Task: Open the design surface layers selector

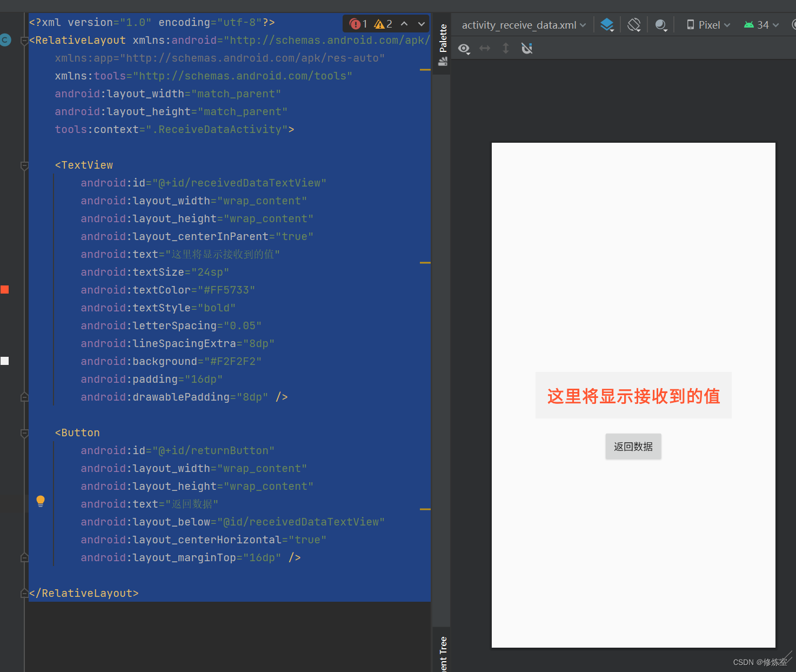Action: point(607,25)
